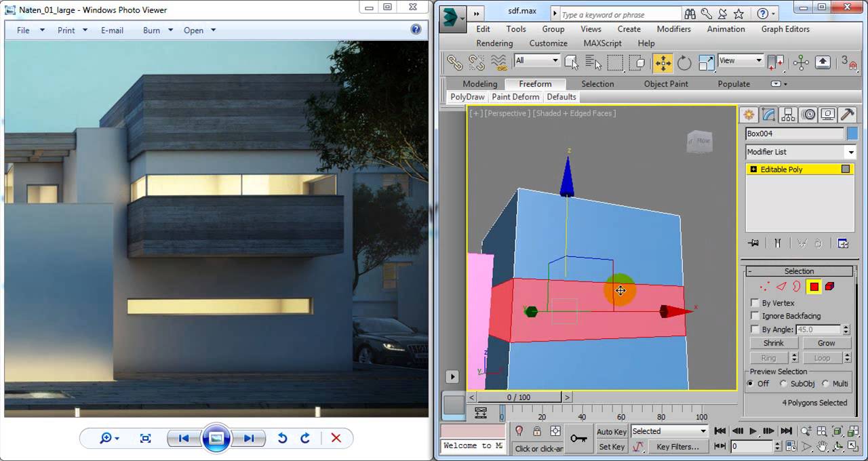This screenshot has width=868, height=461.
Task: Enable By Angle checkbox
Action: pyautogui.click(x=755, y=329)
